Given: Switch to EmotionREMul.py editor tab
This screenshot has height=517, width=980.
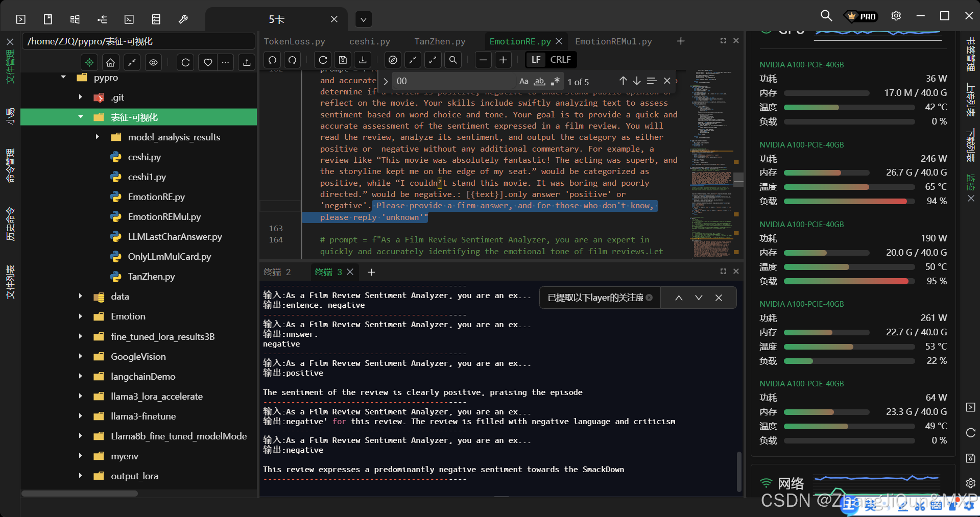Looking at the screenshot, I should (x=613, y=41).
